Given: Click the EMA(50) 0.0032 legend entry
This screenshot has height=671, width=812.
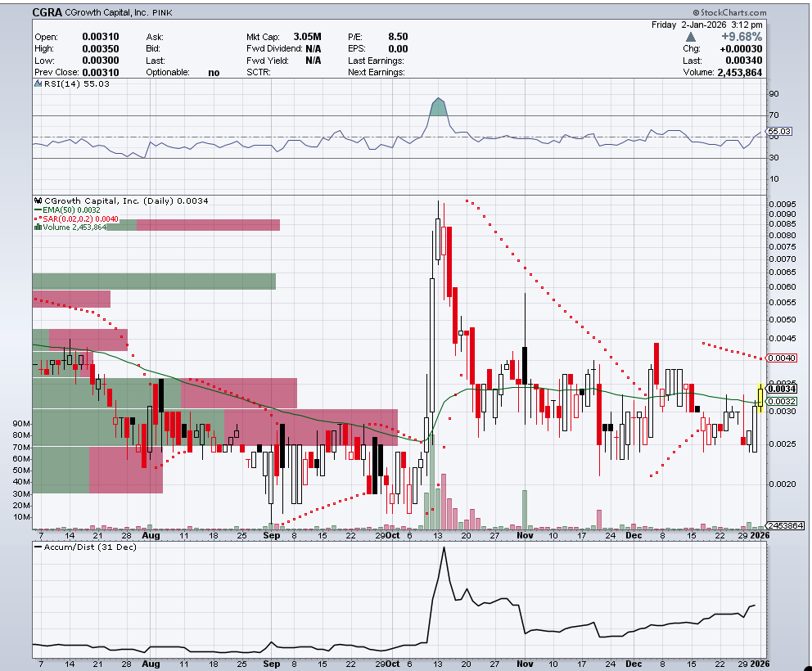Looking at the screenshot, I should pos(71,210).
